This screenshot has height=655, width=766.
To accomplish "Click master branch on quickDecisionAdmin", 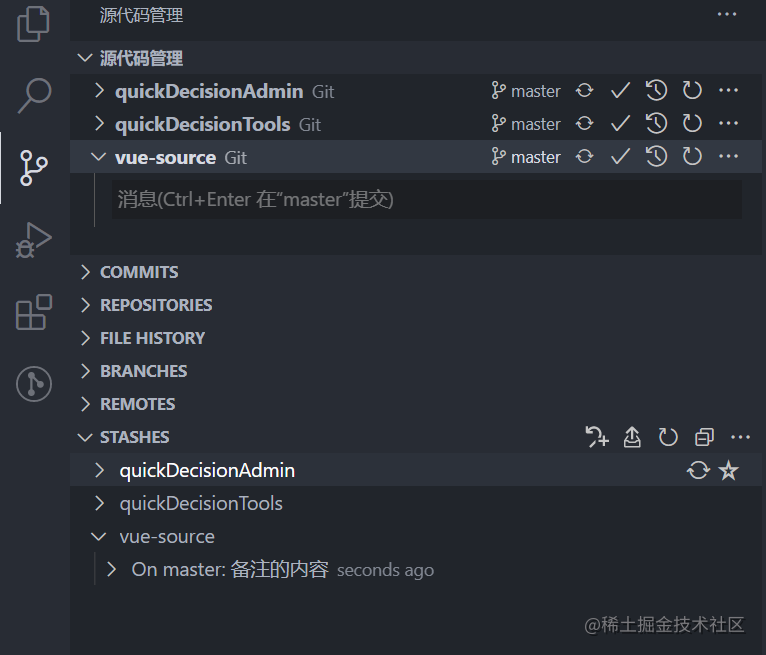I will (526, 91).
